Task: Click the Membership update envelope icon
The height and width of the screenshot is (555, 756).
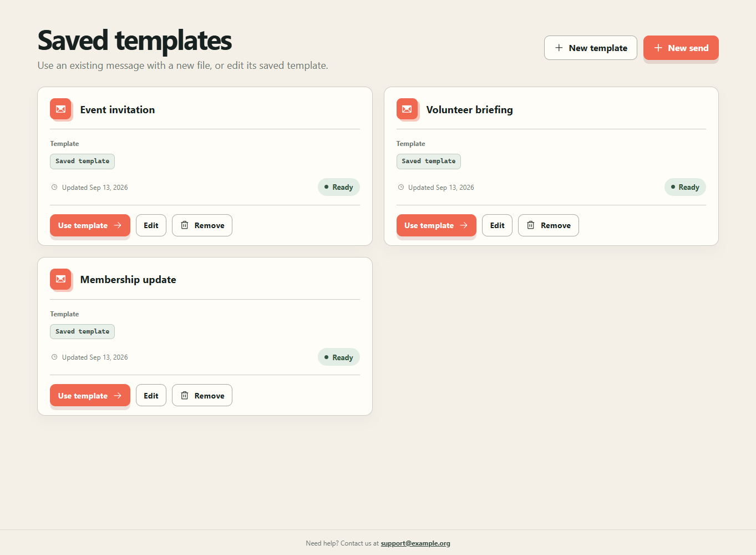Action: click(x=60, y=279)
